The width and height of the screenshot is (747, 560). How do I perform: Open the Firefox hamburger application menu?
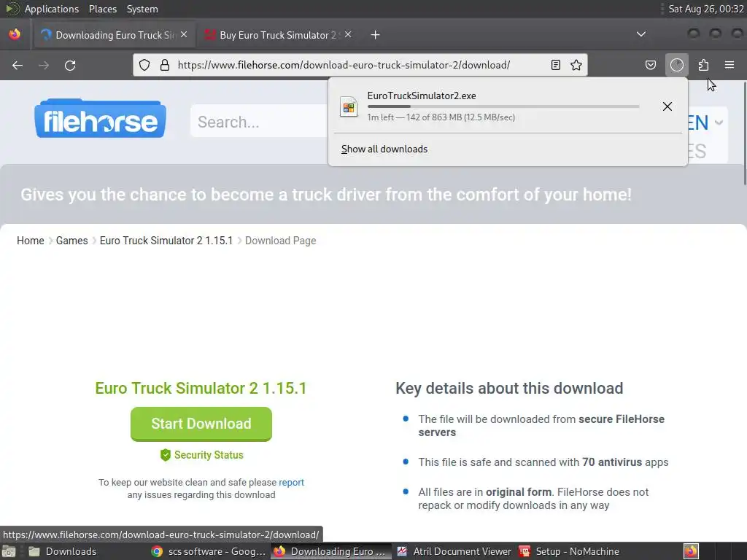coord(729,65)
